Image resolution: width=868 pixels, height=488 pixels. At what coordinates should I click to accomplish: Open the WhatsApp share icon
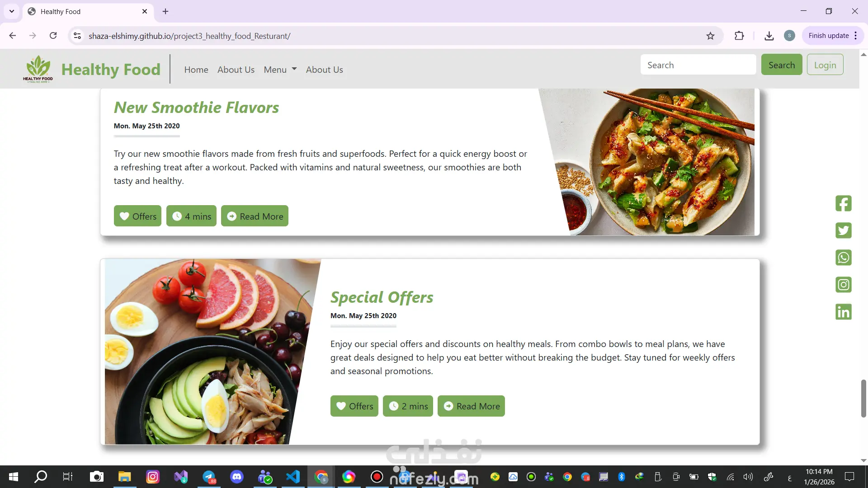[843, 258]
